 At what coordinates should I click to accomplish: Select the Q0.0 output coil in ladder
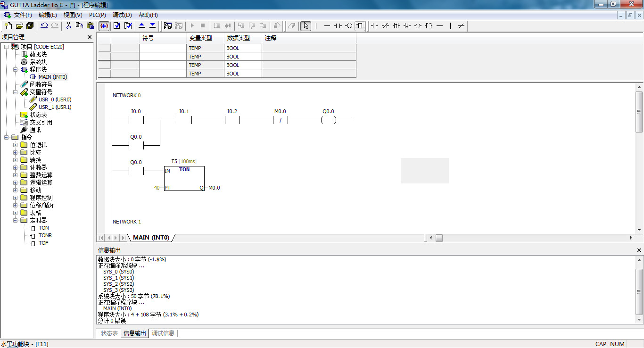[328, 120]
